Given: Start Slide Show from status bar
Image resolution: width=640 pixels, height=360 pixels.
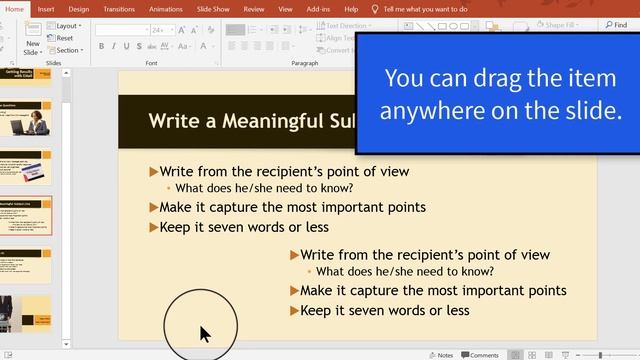Looking at the screenshot, I should click(x=565, y=355).
